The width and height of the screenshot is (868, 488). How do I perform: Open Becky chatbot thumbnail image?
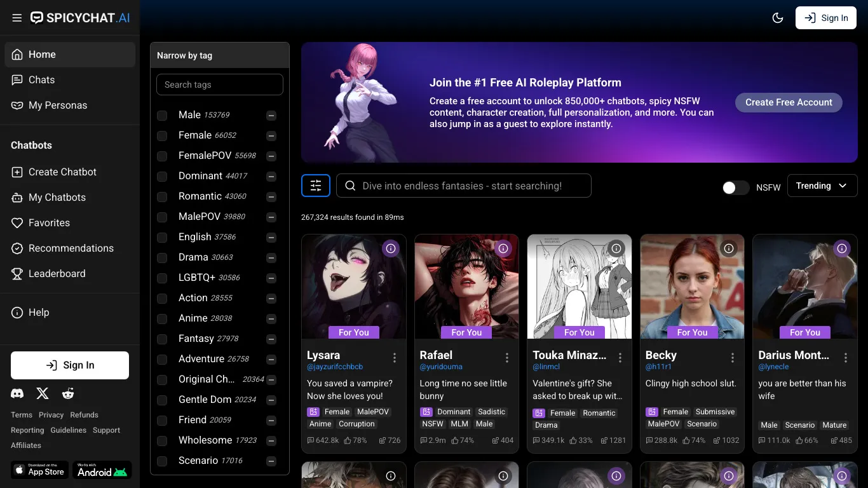692,287
